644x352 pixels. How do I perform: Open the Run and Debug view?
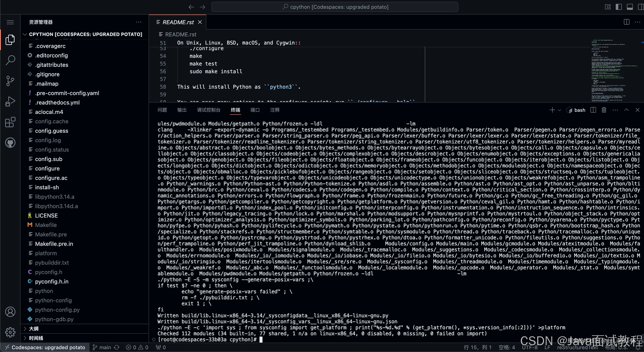pyautogui.click(x=10, y=101)
